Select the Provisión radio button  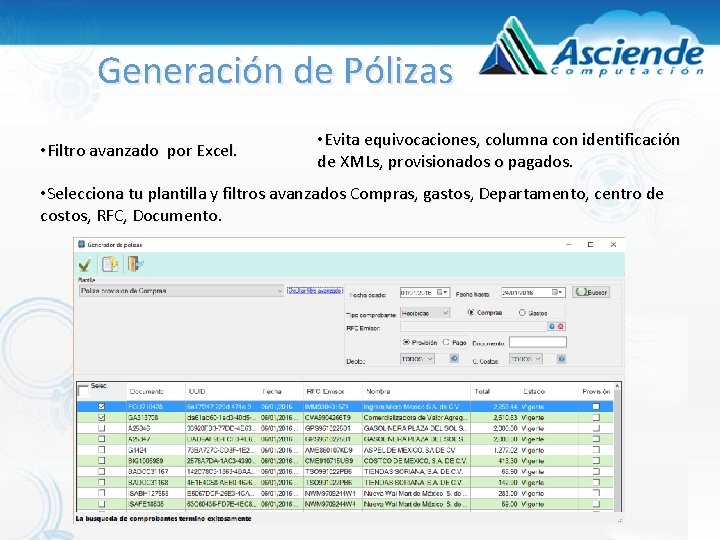coord(406,342)
